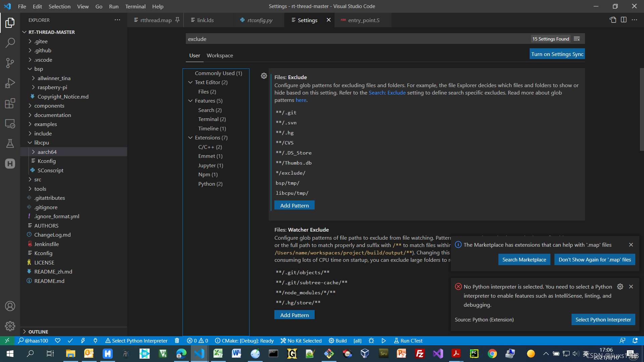The height and width of the screenshot is (362, 644).
Task: Click the errors and warnings status indicator
Action: (198, 341)
